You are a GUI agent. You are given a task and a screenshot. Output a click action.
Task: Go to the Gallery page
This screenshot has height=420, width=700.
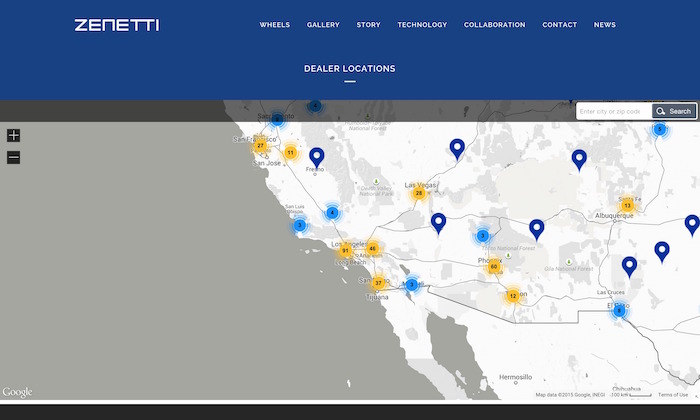323,25
